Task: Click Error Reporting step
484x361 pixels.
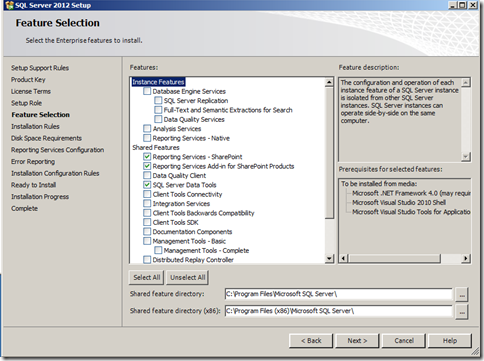Action: tap(33, 162)
